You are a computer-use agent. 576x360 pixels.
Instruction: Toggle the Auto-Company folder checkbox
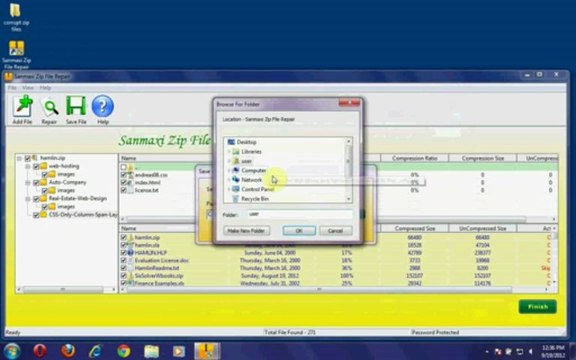coord(36,183)
